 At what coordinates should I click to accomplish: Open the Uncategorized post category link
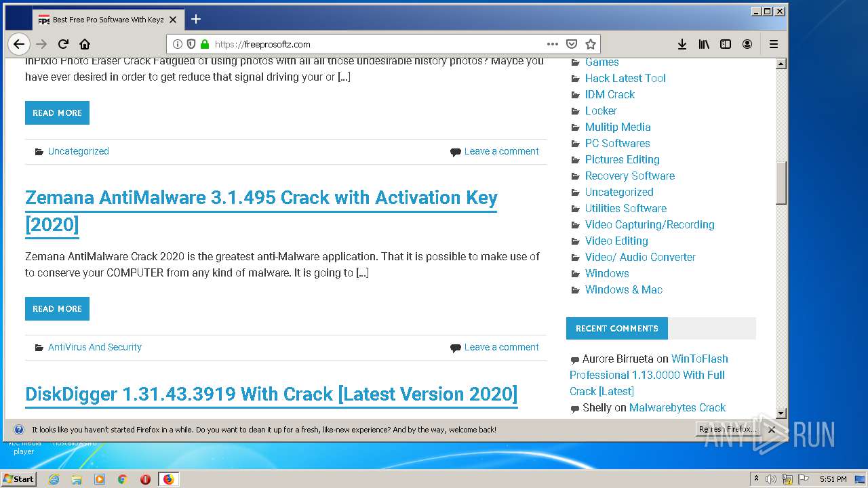[78, 151]
